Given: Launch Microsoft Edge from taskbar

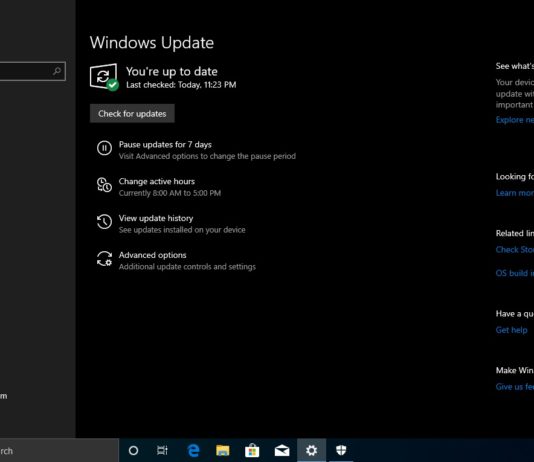Looking at the screenshot, I should click(x=193, y=450).
